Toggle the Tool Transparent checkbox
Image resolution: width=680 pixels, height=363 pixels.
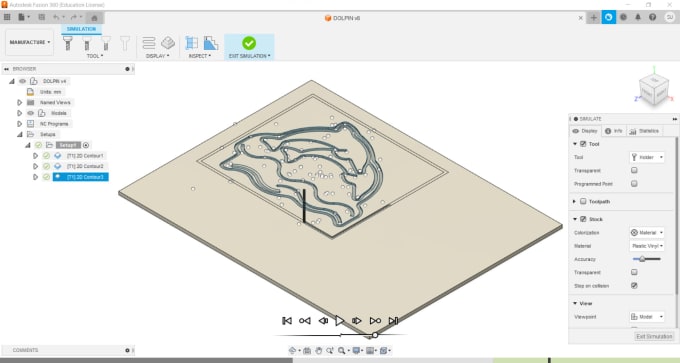tap(634, 170)
